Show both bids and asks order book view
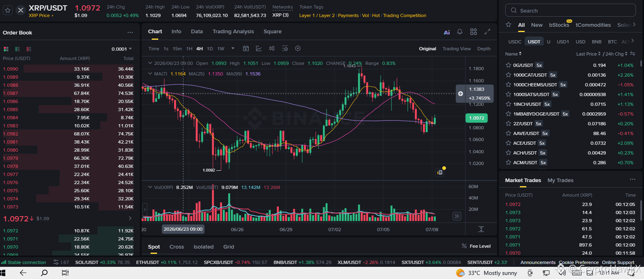The width and height of the screenshot is (644, 279). coord(6,49)
